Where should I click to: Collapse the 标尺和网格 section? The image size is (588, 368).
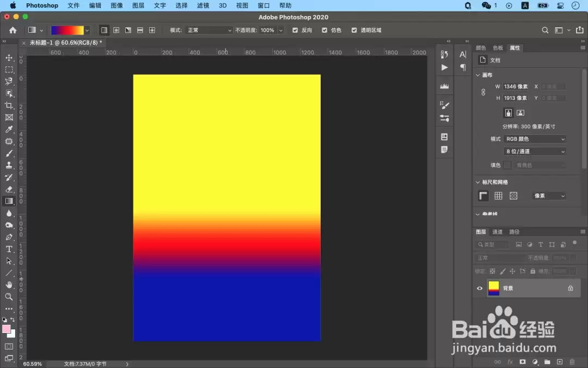tap(478, 182)
